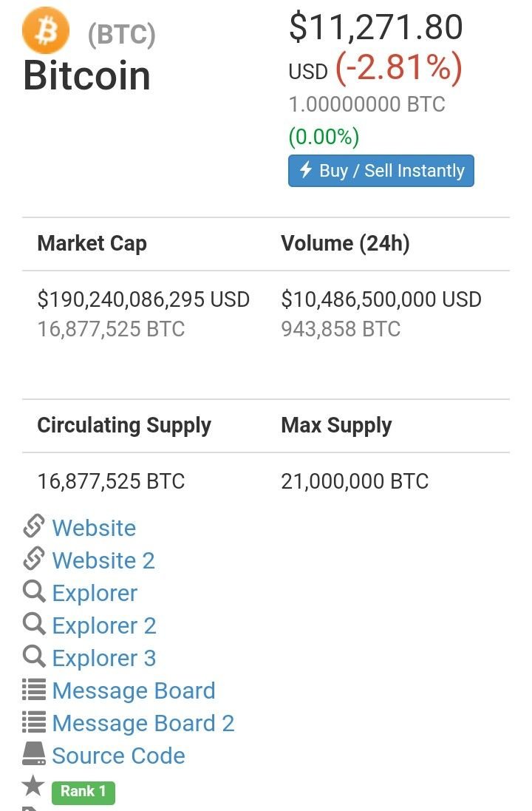Click the drive icon beside Source Code

[x=33, y=754]
